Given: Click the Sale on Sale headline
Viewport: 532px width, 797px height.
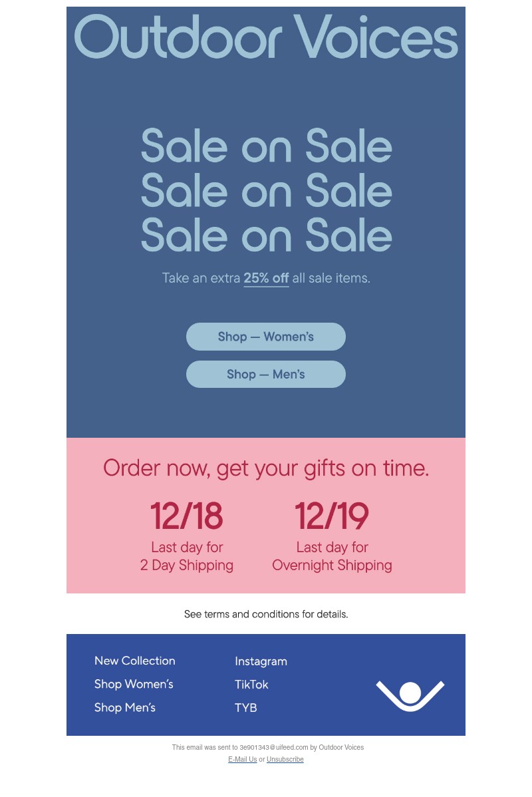Looking at the screenshot, I should click(x=266, y=192).
